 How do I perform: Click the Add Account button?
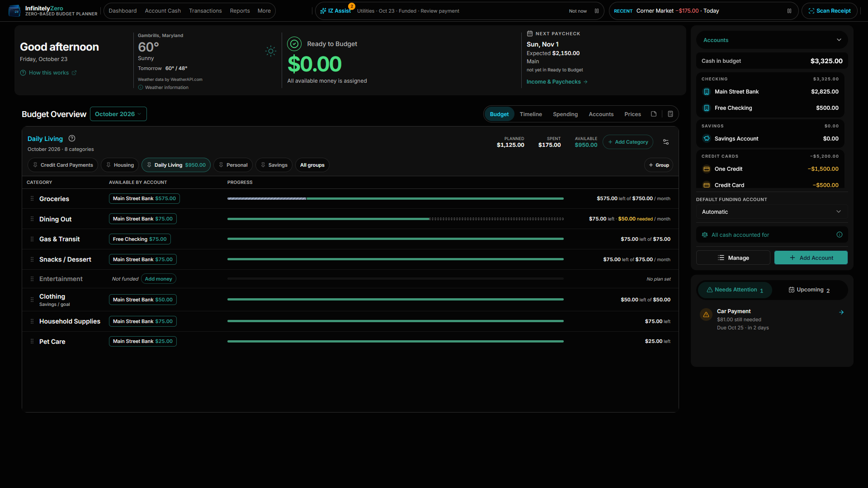pos(811,258)
